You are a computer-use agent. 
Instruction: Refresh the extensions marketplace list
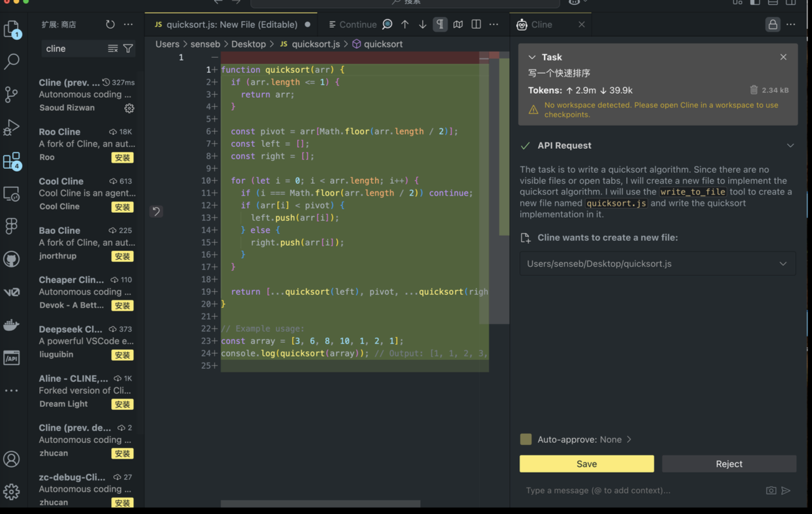(x=110, y=25)
